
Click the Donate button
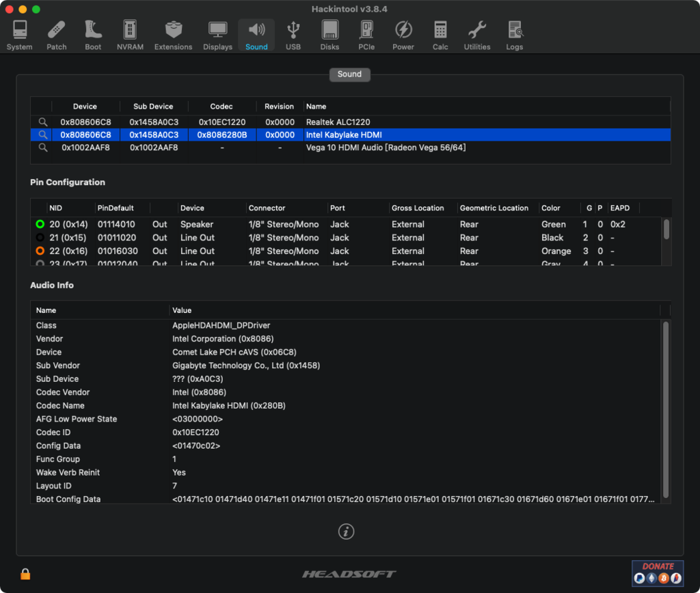658,573
